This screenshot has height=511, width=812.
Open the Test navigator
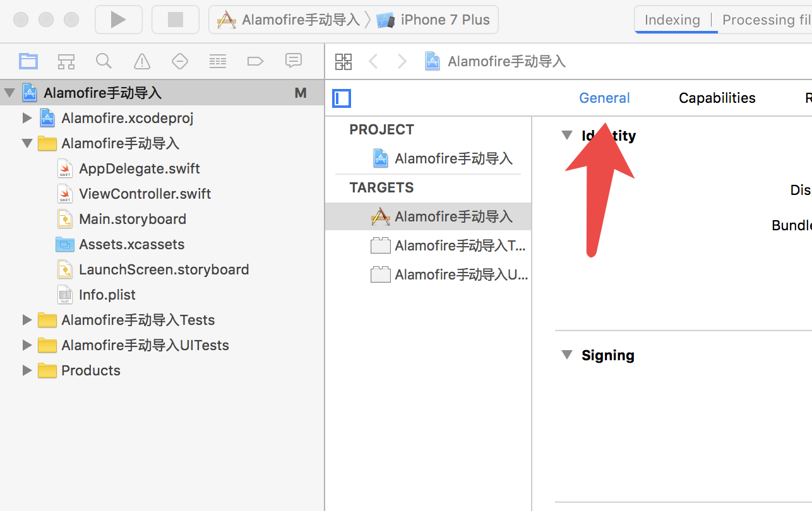click(x=180, y=61)
